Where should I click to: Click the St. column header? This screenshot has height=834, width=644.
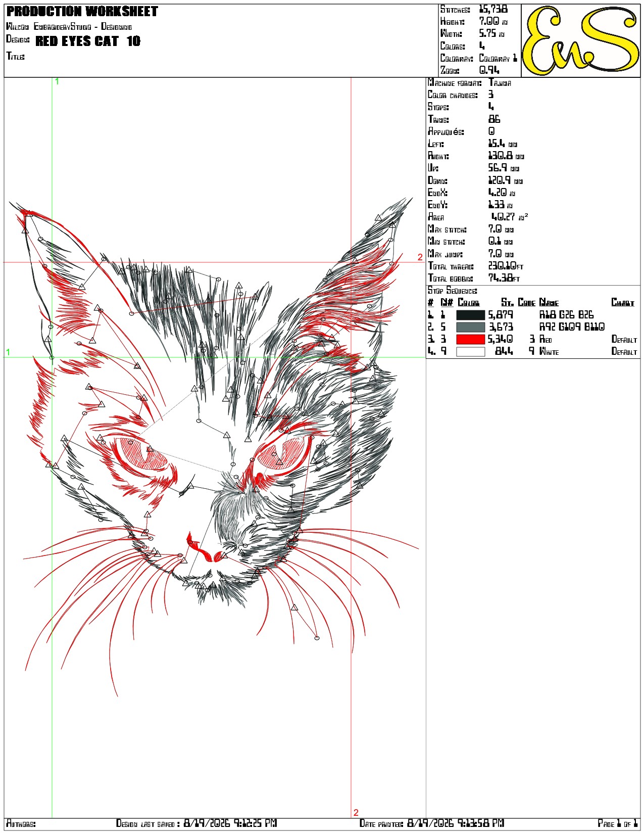[507, 302]
